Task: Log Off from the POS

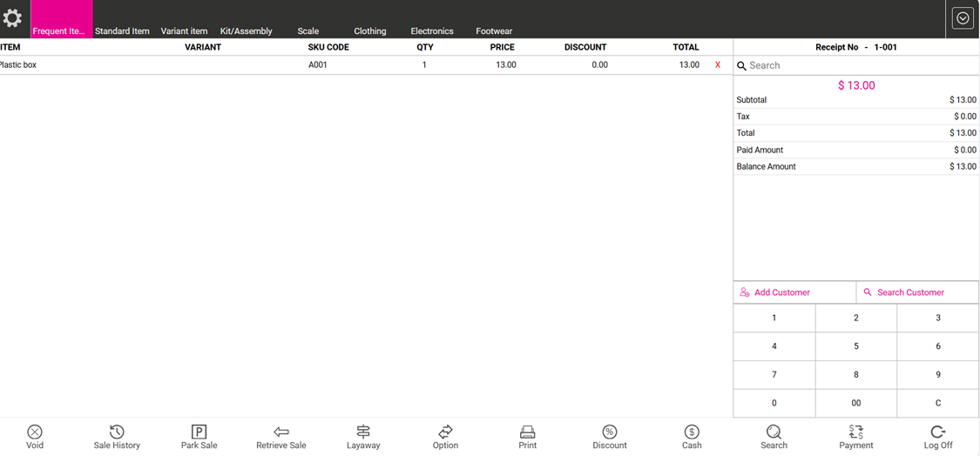Action: click(x=937, y=433)
